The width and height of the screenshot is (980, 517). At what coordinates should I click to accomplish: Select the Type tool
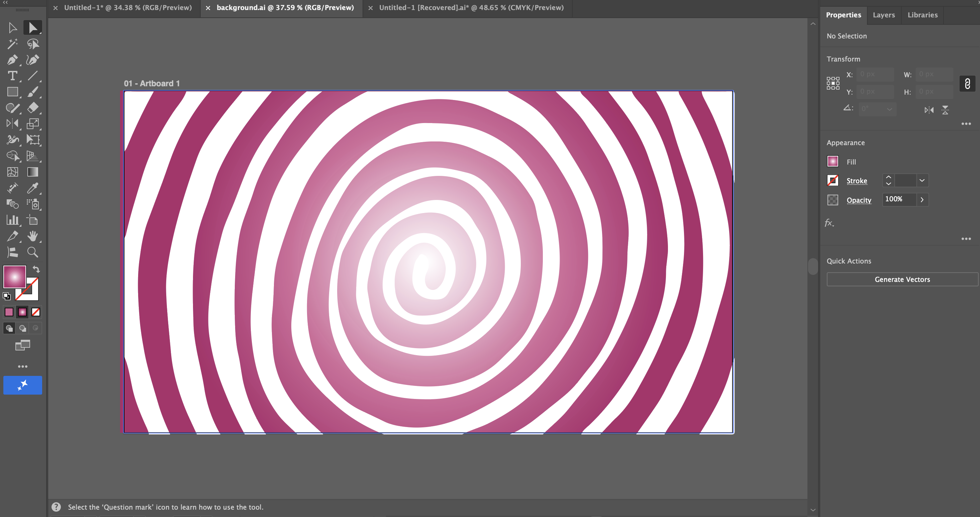click(12, 76)
